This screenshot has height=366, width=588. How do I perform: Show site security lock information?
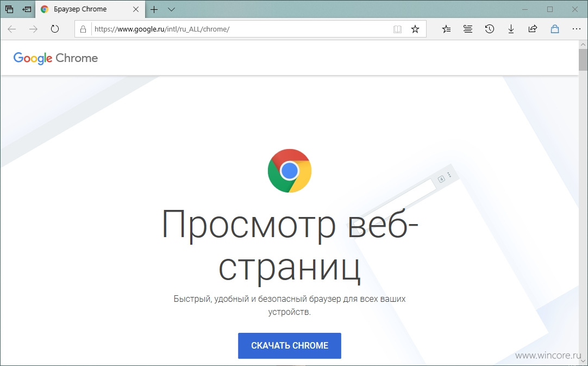coord(83,29)
